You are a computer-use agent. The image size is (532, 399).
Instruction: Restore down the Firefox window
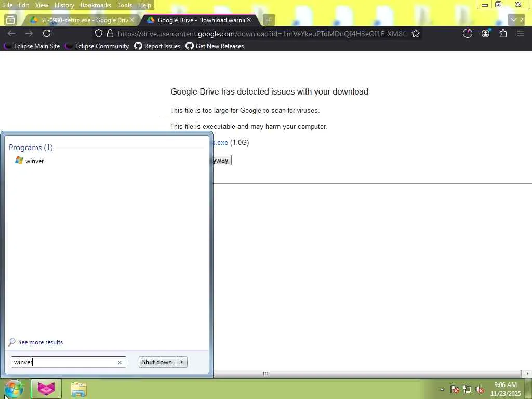tap(498, 5)
